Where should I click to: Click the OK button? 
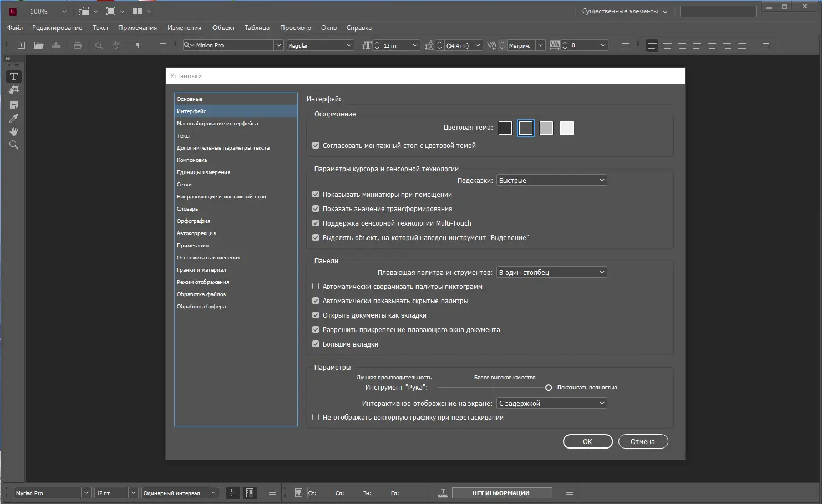point(587,441)
